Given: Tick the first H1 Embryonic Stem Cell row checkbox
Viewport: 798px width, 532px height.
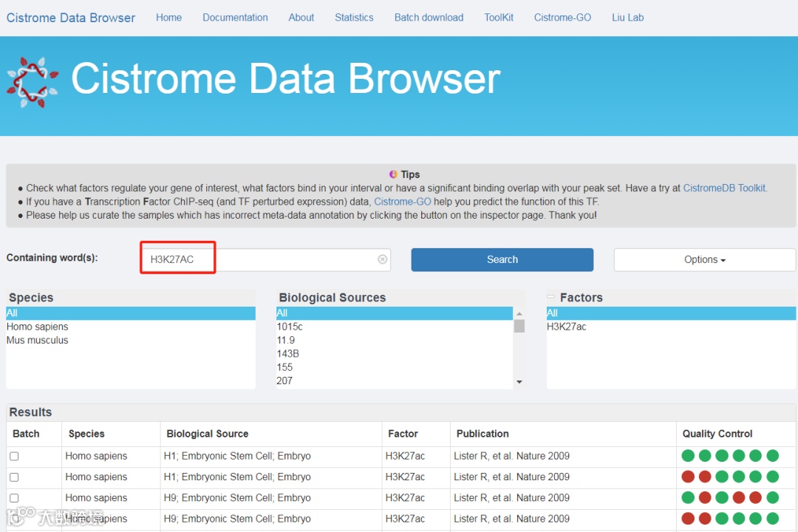Looking at the screenshot, I should pyautogui.click(x=14, y=456).
